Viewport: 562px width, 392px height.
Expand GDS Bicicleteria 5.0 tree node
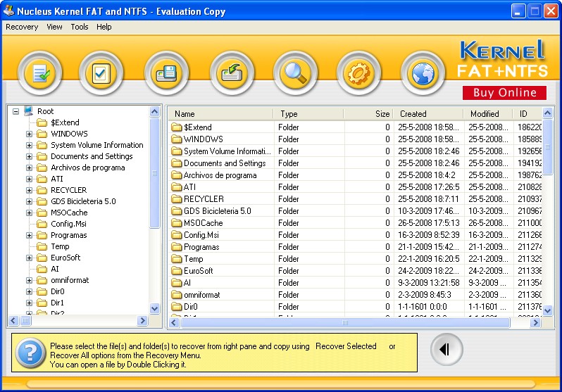coord(29,201)
